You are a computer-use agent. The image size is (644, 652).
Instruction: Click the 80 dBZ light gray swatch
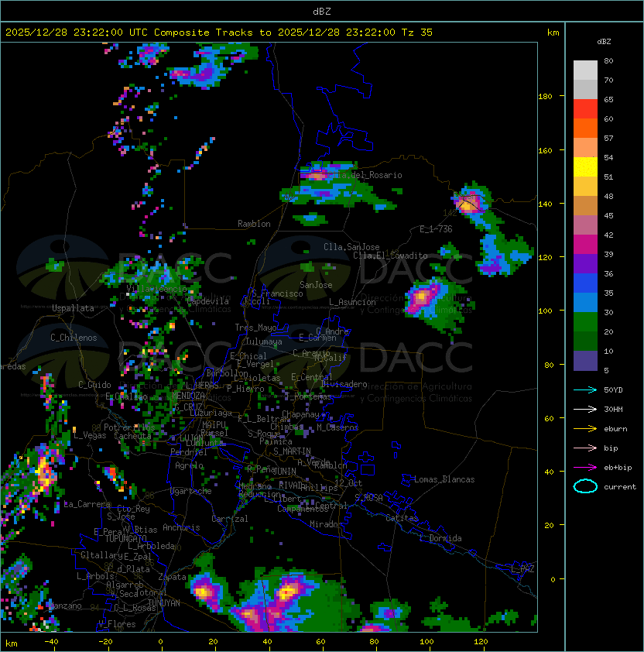(x=585, y=70)
